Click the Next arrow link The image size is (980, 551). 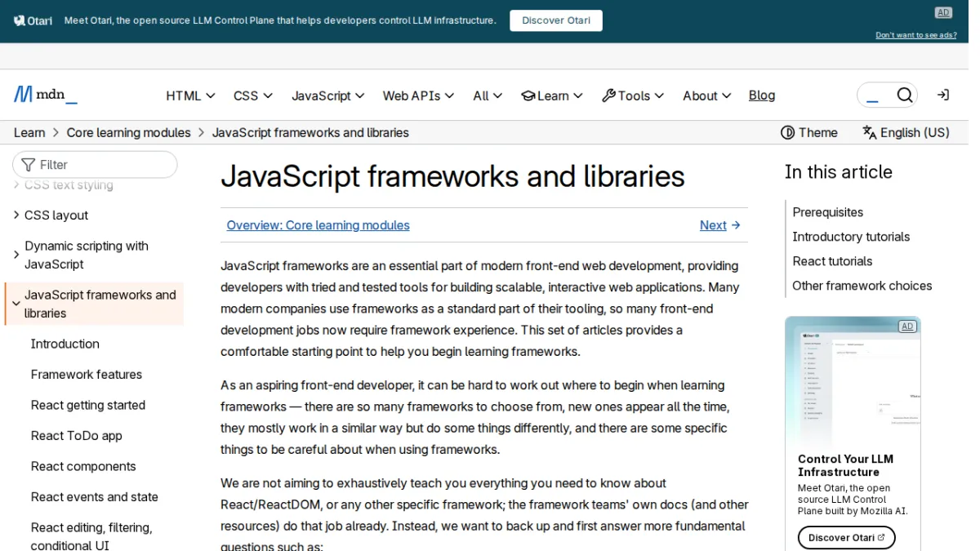coord(720,225)
